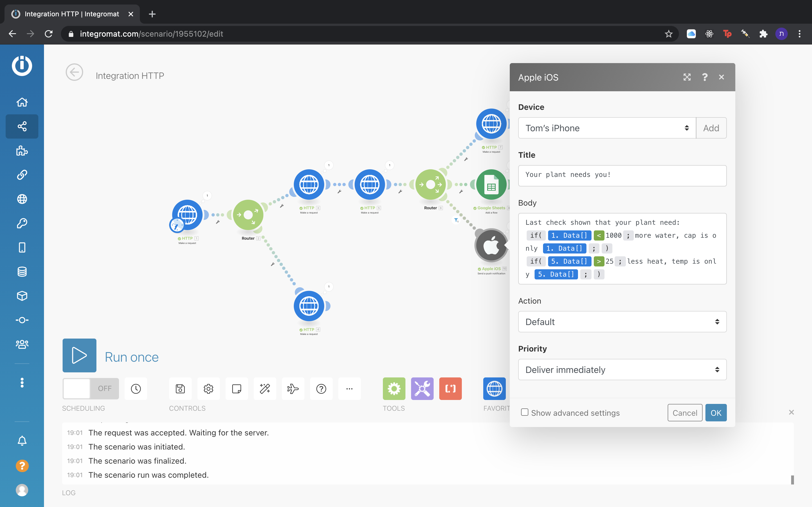The height and width of the screenshot is (507, 812).
Task: Click the auto-align magic wand icon
Action: [265, 388]
